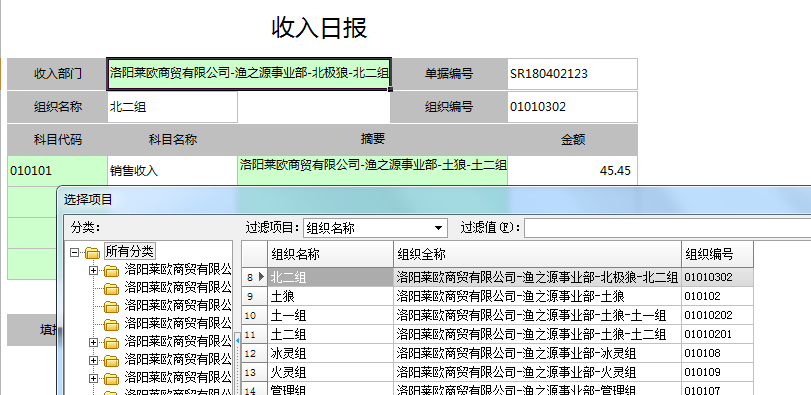Select the 所有分类 tree label
The image size is (811, 395).
pos(130,252)
